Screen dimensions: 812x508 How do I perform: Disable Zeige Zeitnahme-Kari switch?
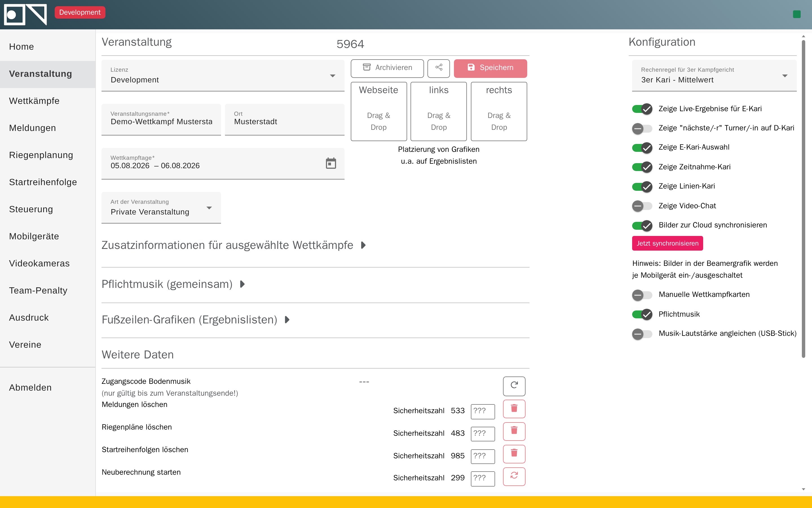(x=642, y=167)
